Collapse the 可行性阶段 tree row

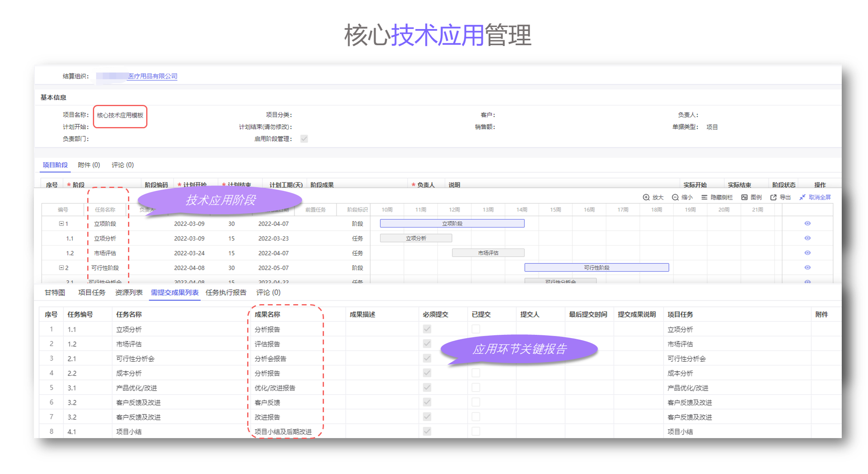[61, 267]
